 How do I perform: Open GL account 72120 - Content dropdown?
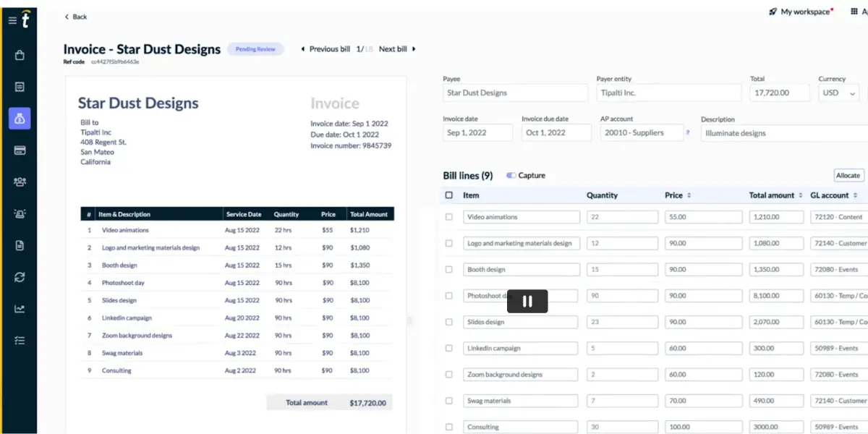pyautogui.click(x=839, y=217)
